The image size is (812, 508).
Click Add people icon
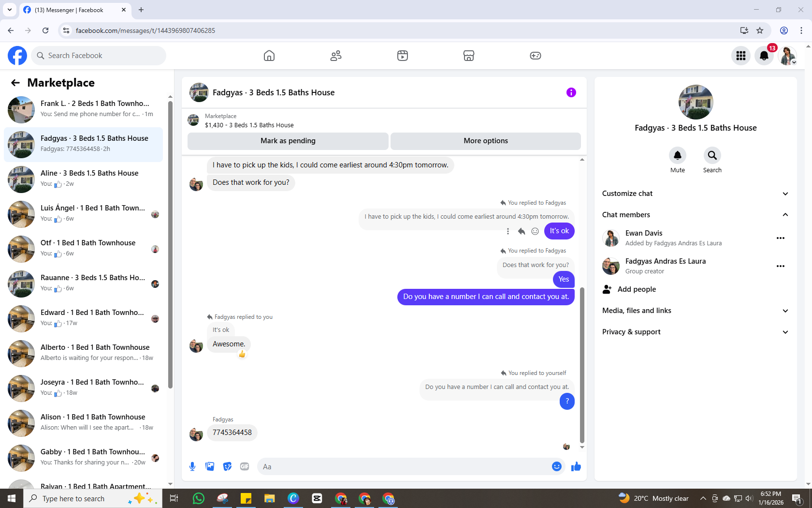607,289
